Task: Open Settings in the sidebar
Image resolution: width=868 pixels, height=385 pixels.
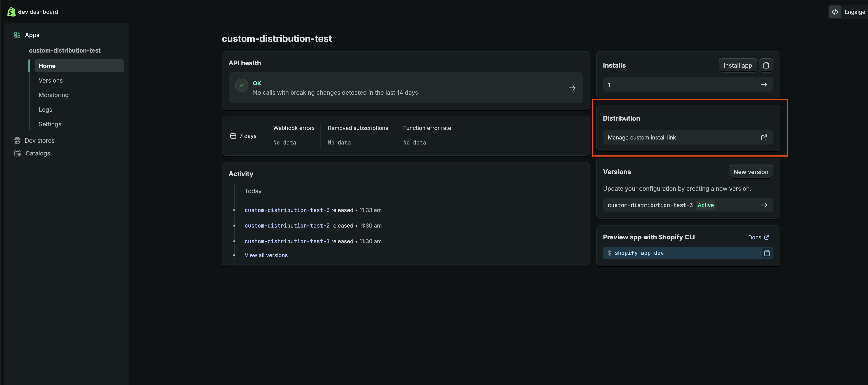Action: [50, 124]
